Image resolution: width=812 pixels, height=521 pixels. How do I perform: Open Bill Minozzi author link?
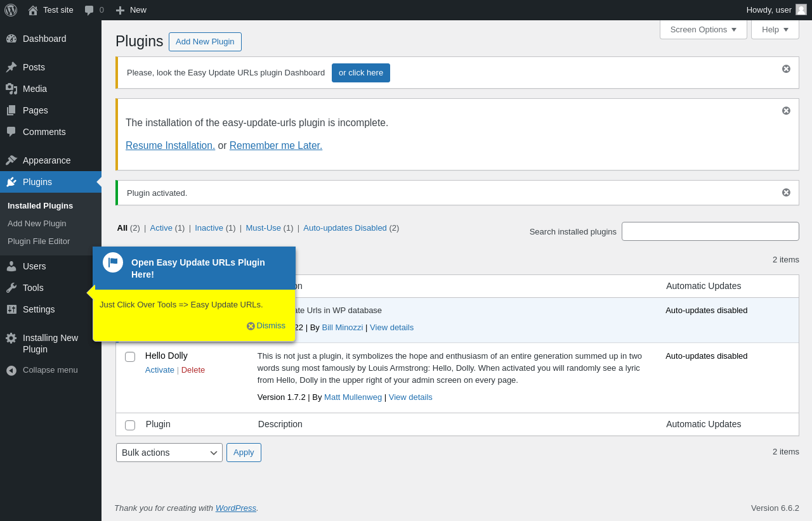coord(343,328)
